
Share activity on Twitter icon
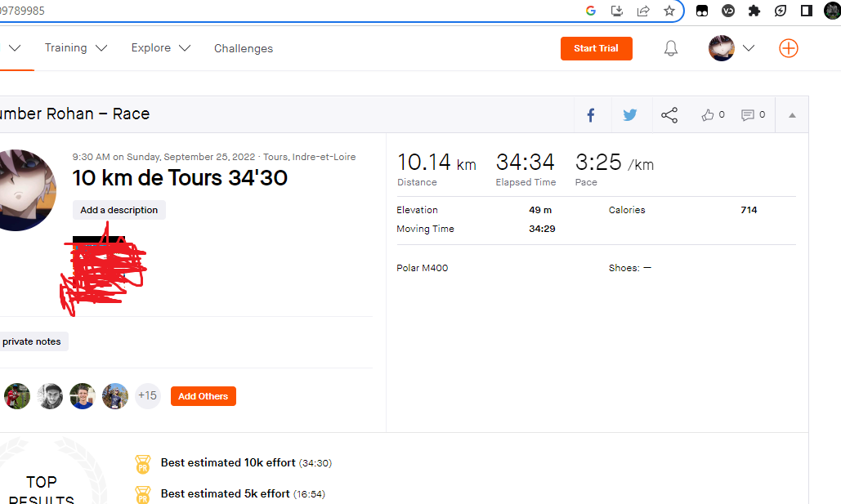click(629, 115)
